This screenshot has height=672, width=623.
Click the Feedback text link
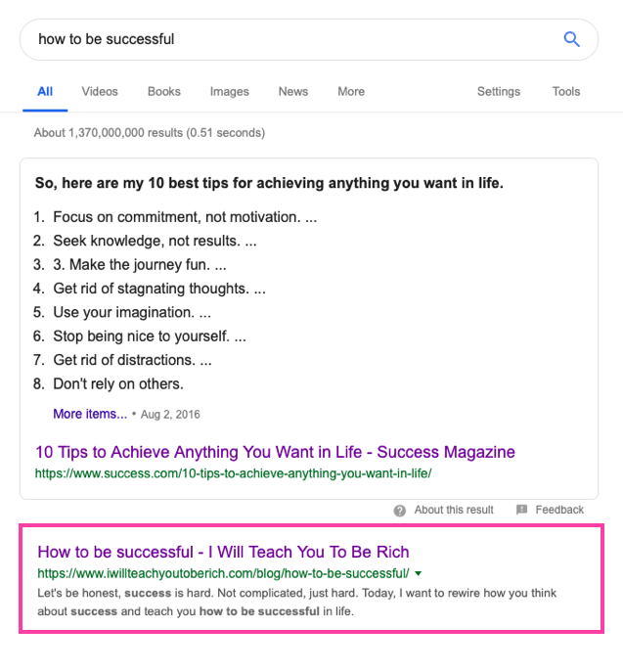pyautogui.click(x=559, y=510)
